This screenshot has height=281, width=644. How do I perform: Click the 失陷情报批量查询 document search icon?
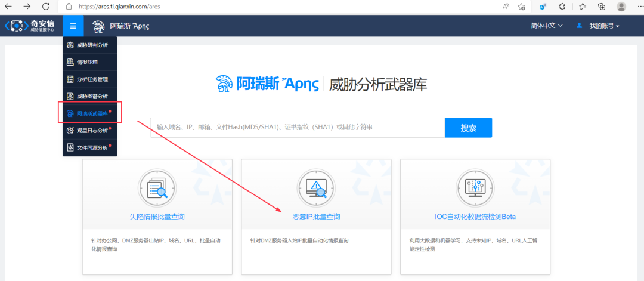pos(157,188)
